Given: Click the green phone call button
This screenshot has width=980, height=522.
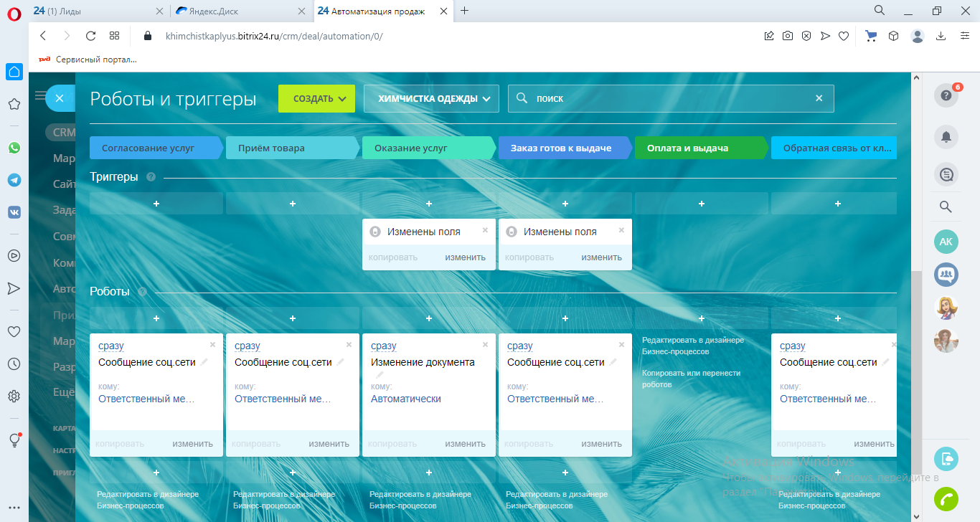Looking at the screenshot, I should point(946,498).
